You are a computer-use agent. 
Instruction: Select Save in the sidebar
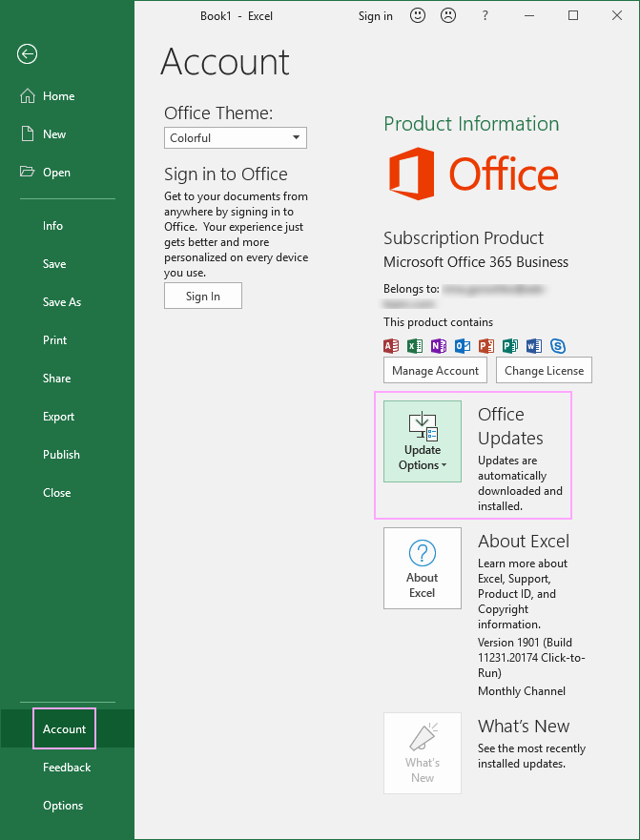point(54,263)
